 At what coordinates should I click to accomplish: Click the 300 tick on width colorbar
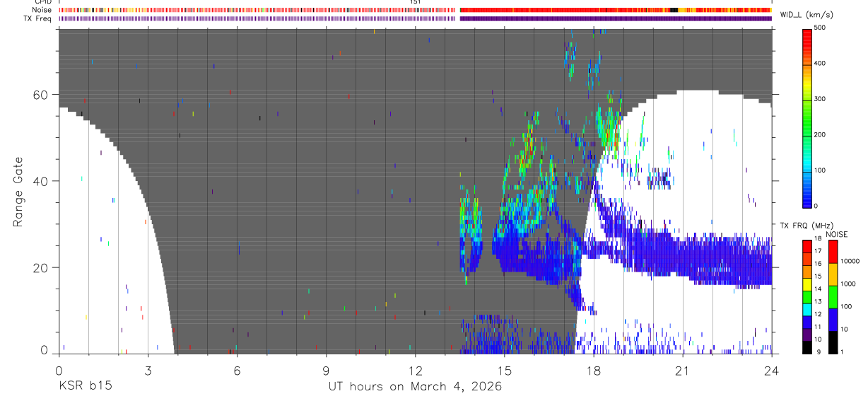click(820, 99)
